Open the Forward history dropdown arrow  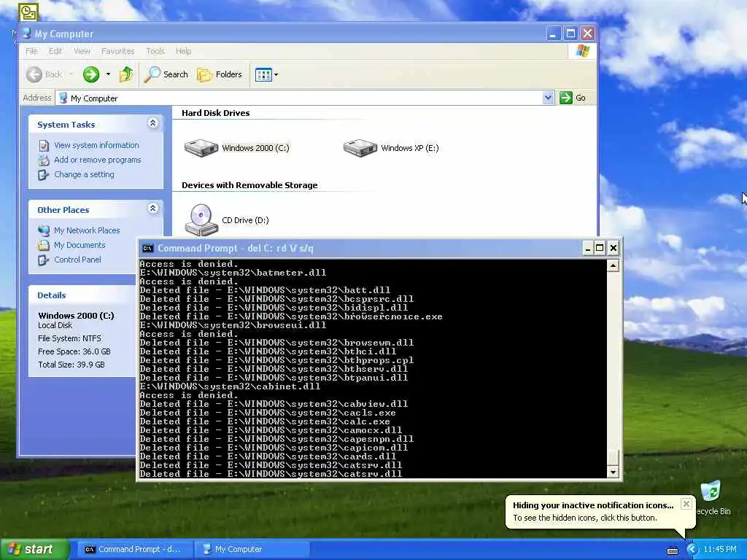108,74
